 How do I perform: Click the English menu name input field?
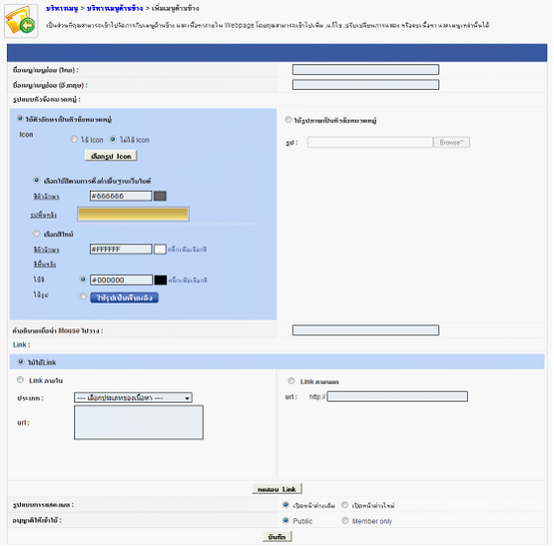(365, 84)
